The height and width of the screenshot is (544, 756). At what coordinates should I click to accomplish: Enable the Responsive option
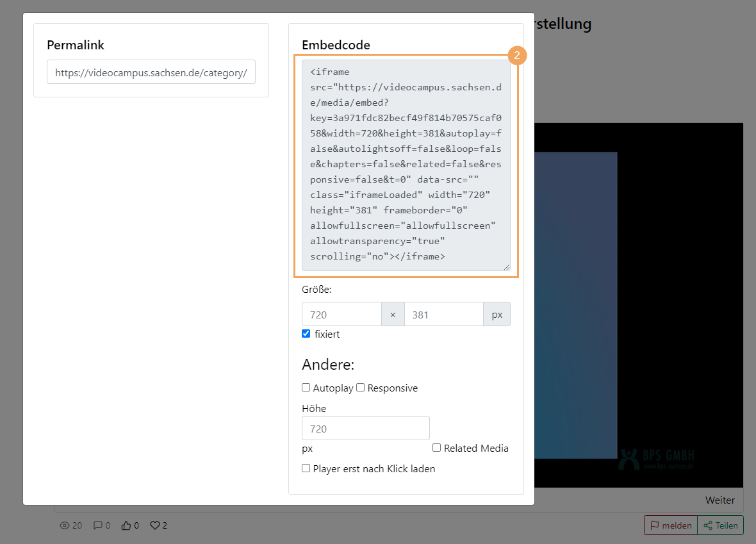[360, 387]
